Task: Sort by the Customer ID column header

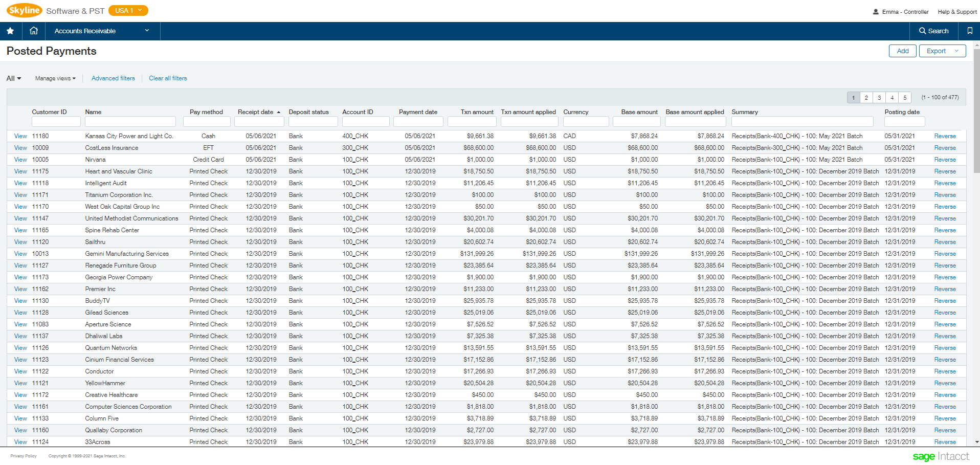Action: tap(49, 112)
